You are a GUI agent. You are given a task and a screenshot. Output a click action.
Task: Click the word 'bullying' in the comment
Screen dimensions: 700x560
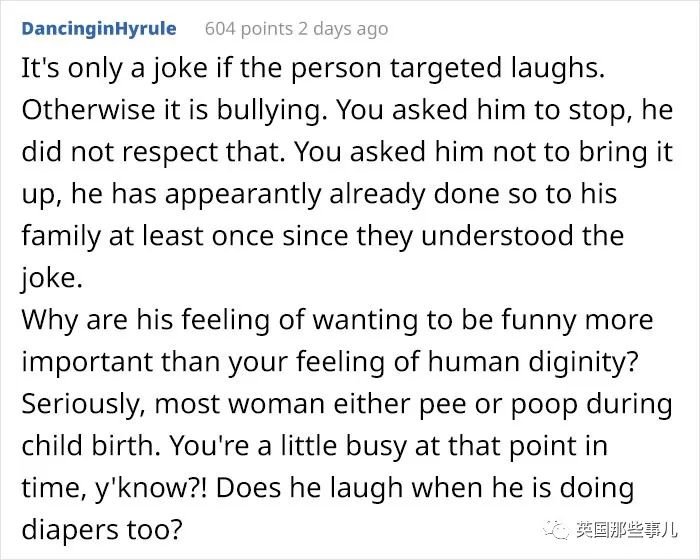269,110
